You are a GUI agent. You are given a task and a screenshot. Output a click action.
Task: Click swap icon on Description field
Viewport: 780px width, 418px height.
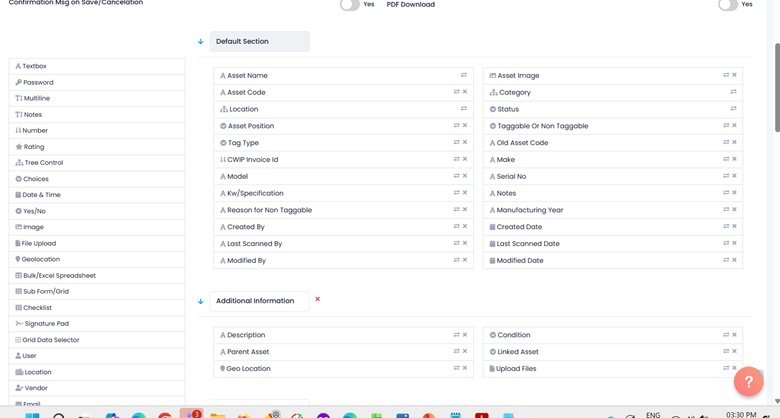tap(456, 335)
